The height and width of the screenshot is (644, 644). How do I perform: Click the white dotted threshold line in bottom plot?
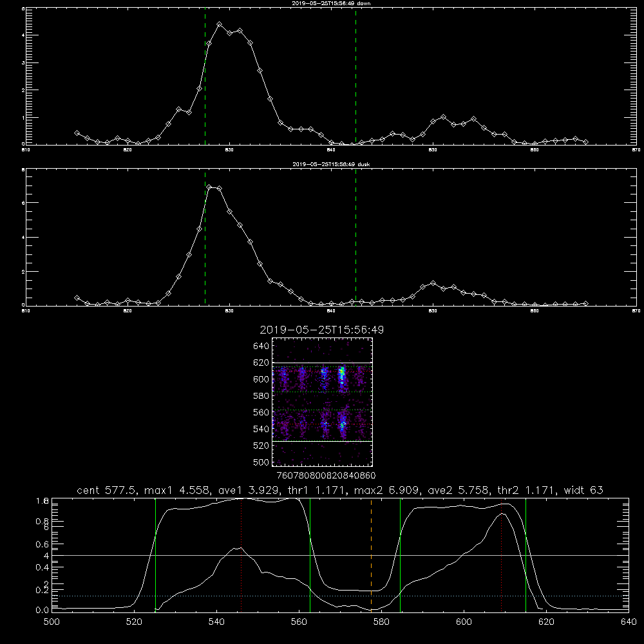(x=340, y=596)
